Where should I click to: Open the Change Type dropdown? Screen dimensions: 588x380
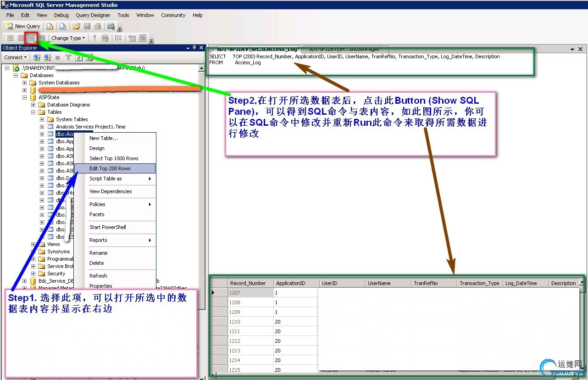[x=68, y=38]
